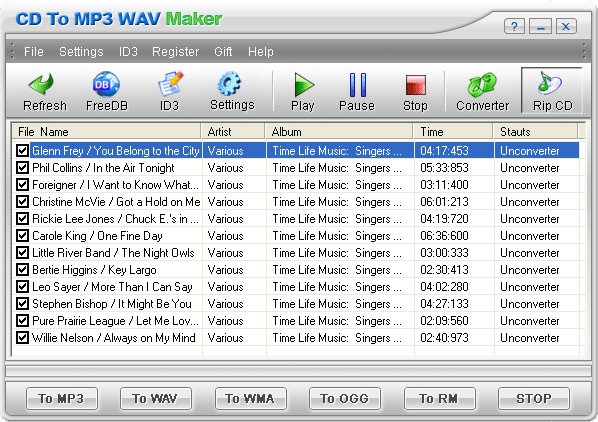Screen dimensions: 598x422
Task: Switch to the Converter mode icon
Action: [482, 84]
